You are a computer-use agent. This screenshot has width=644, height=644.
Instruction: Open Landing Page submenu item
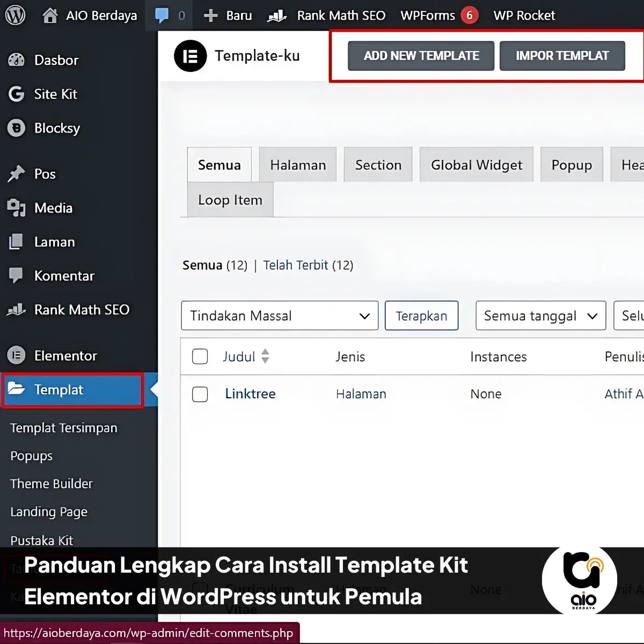tap(49, 512)
